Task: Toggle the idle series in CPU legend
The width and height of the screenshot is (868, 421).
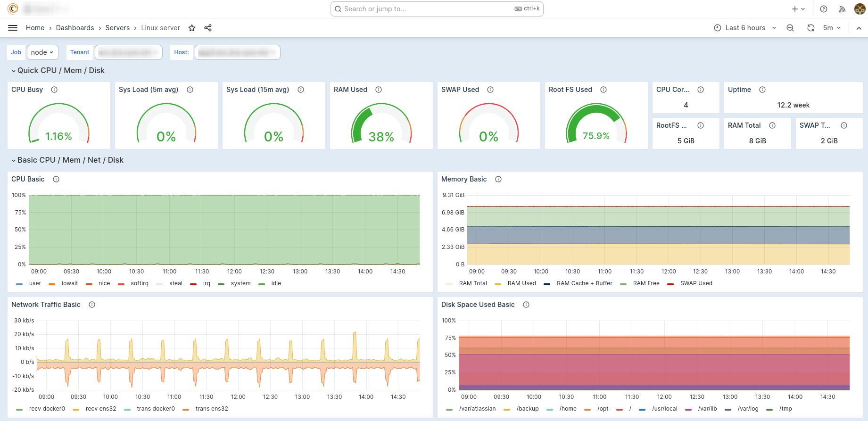Action: [276, 283]
